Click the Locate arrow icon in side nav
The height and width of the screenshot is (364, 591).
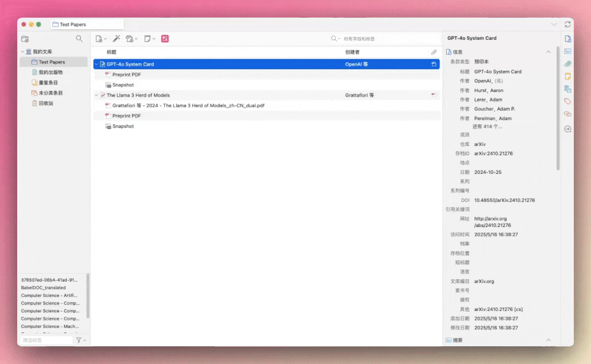568,129
